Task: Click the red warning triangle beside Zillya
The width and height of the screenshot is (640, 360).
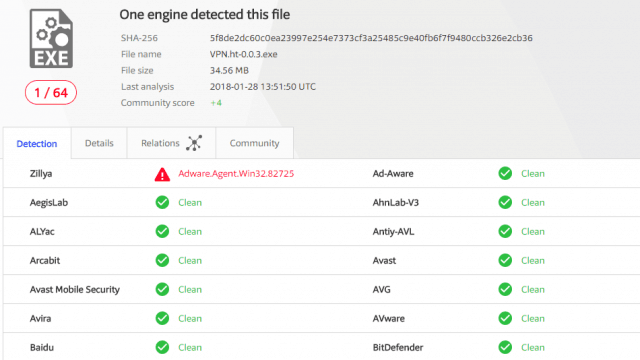Action: click(162, 174)
